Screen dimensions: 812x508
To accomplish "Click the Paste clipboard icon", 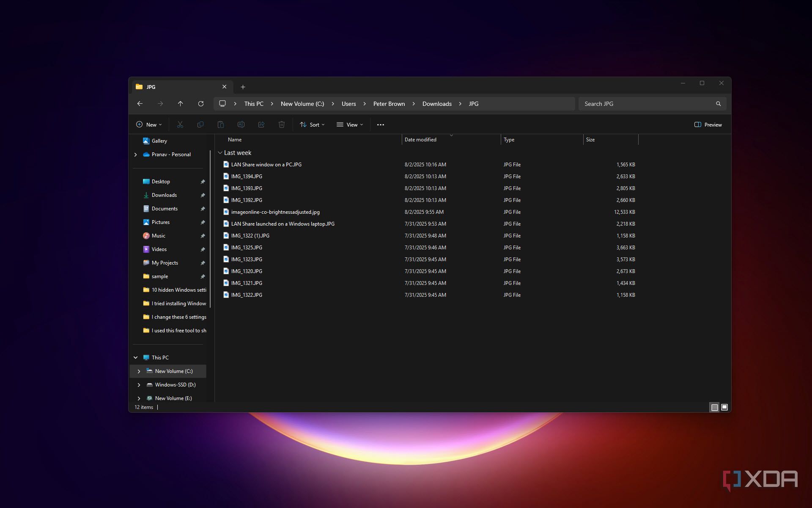I will click(220, 124).
